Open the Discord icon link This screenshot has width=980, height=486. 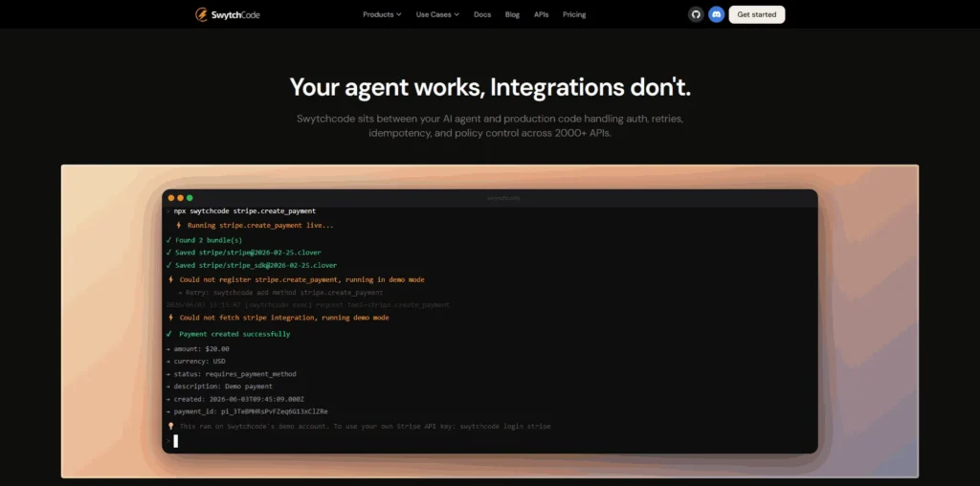click(x=716, y=14)
